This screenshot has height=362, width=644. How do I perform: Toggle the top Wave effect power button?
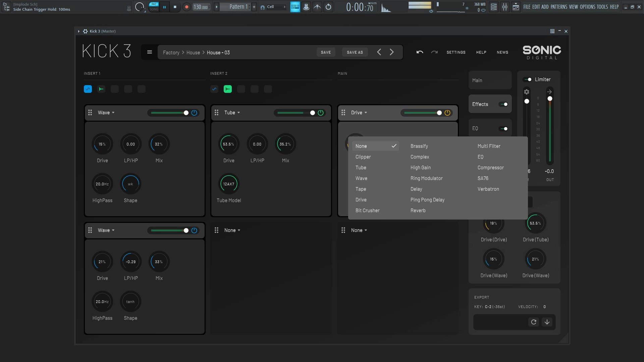tap(194, 113)
